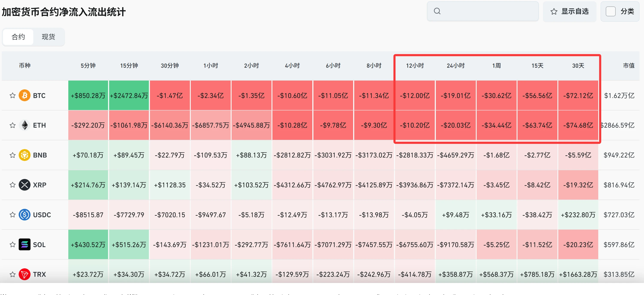This screenshot has width=644, height=295.
Task: Click the USDC coin logo
Action: 24,215
